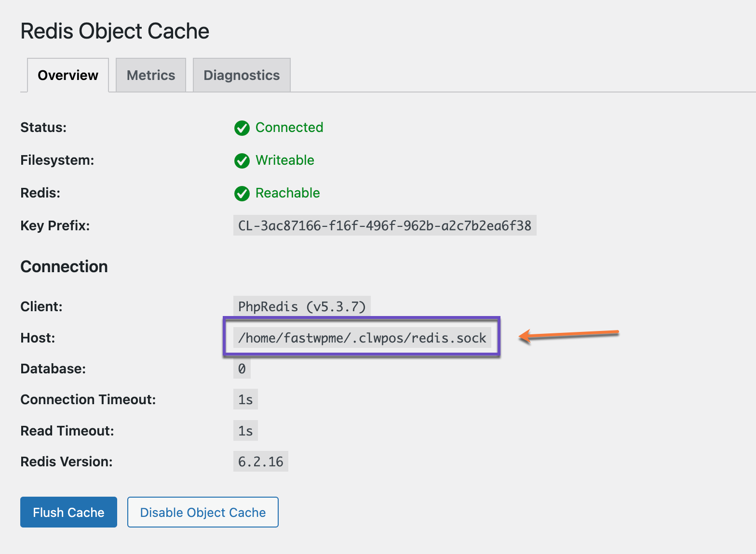The image size is (756, 554).
Task: Click the green checkmark icon beside Reachable
Action: 242,194
